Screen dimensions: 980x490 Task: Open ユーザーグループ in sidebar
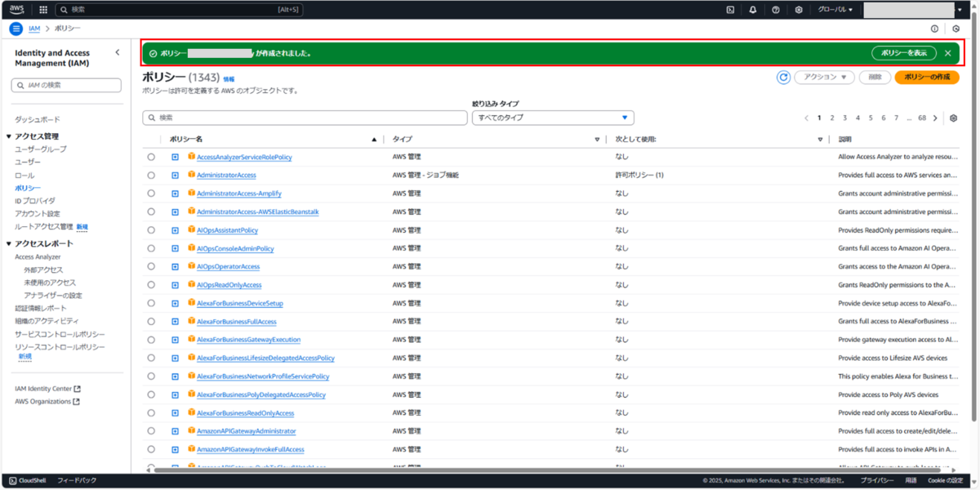click(41, 149)
